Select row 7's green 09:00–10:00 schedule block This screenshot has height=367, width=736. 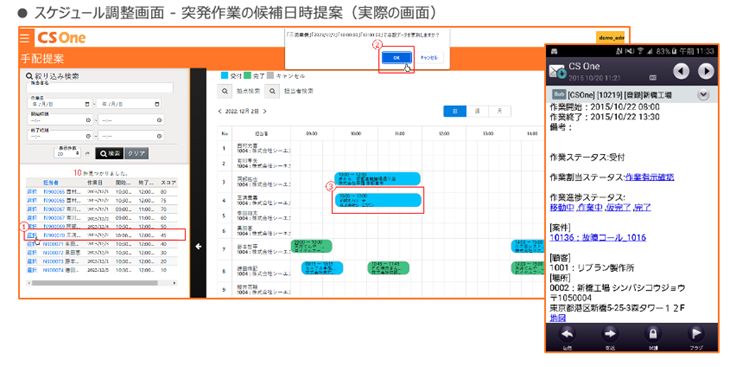312,246
